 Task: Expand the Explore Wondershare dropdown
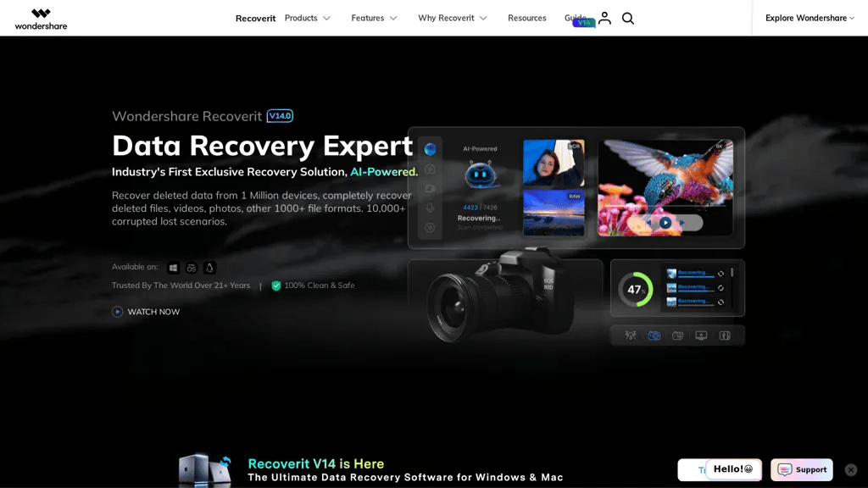(810, 19)
